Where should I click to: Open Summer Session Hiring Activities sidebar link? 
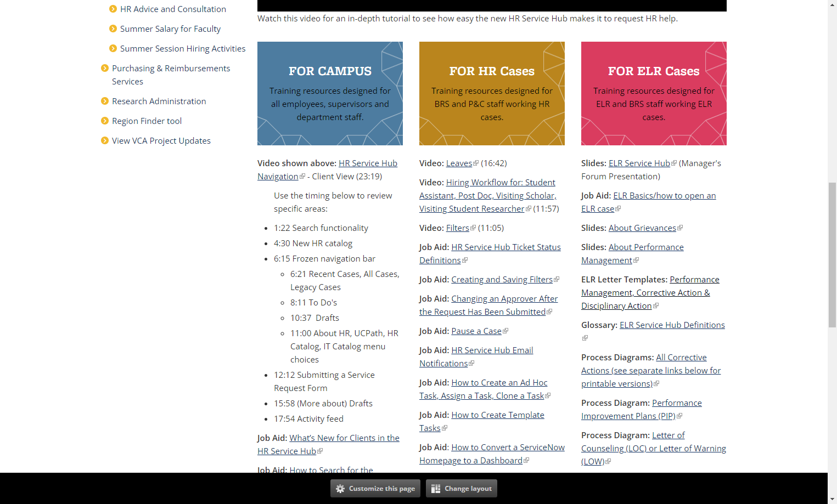click(x=183, y=48)
